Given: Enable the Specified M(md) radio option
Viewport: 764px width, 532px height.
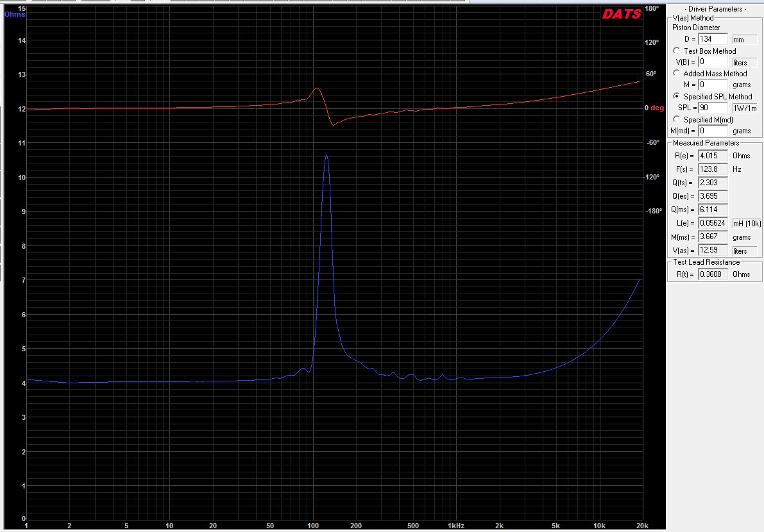Looking at the screenshot, I should coord(676,119).
